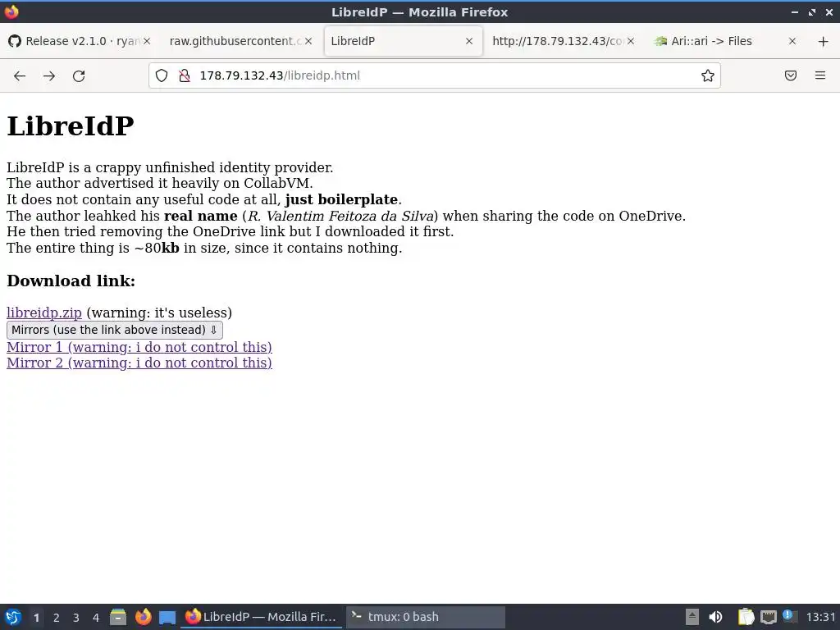Switch to the http://178.79.132.43/co tab
The width and height of the screenshot is (840, 630).
pyautogui.click(x=564, y=41)
